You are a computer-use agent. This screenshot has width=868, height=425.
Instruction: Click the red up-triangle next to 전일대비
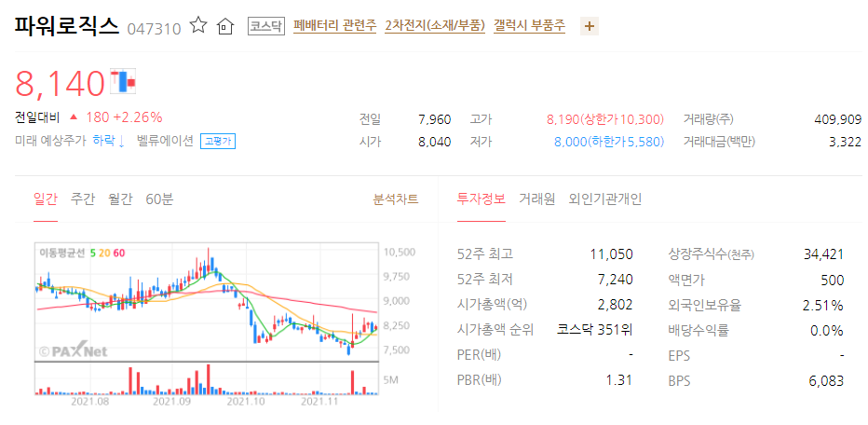point(73,117)
